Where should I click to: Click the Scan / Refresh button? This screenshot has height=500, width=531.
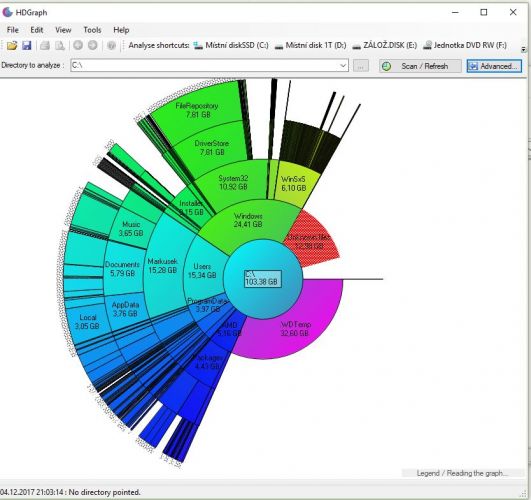(420, 66)
